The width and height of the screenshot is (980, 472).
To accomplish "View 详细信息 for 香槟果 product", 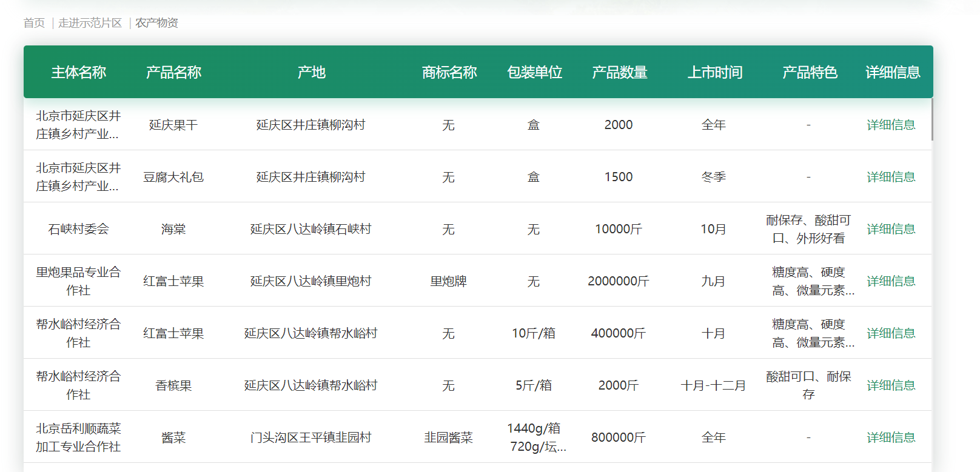I will [890, 385].
